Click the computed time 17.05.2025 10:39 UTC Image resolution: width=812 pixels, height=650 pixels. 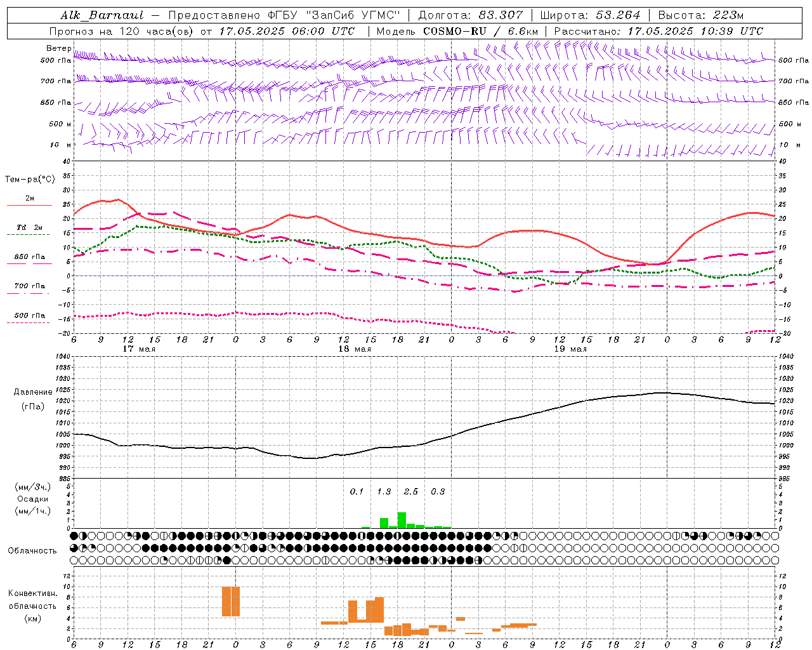695,31
